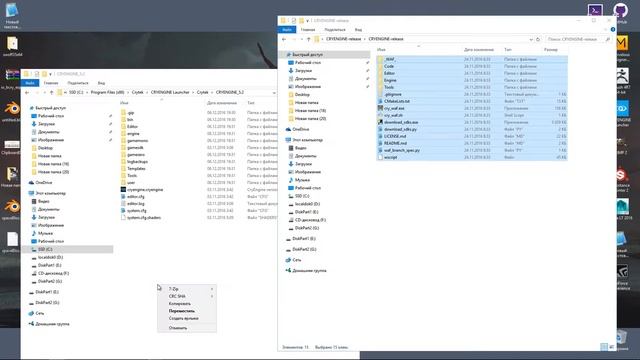The height and width of the screenshot is (360, 640).
Task: Open the CRC SHA submenu
Action: coord(187,296)
